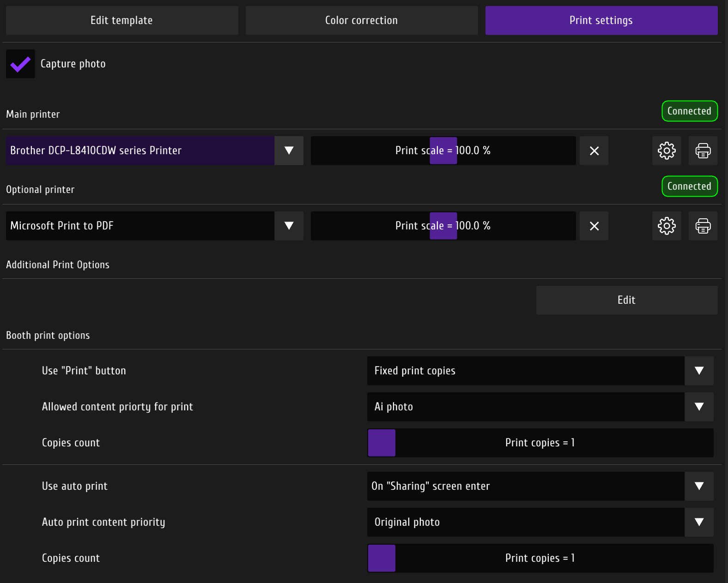Viewport: 728px width, 583px height.
Task: Reset optional printer print scale with X
Action: pos(594,226)
